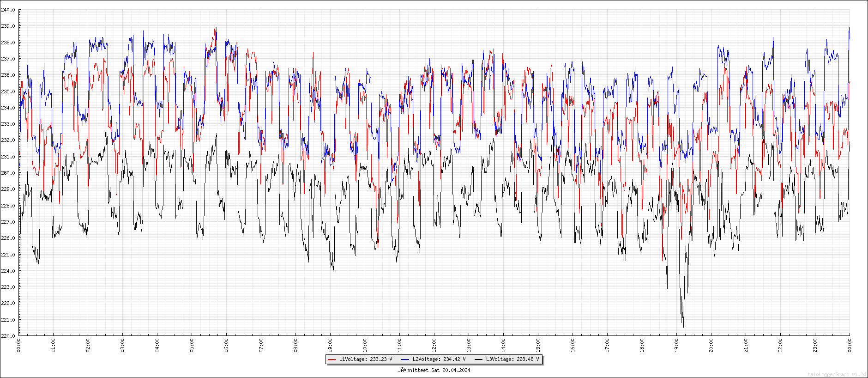This screenshot has width=868, height=378.
Task: Click the '22:00' time axis label
Action: click(x=780, y=345)
